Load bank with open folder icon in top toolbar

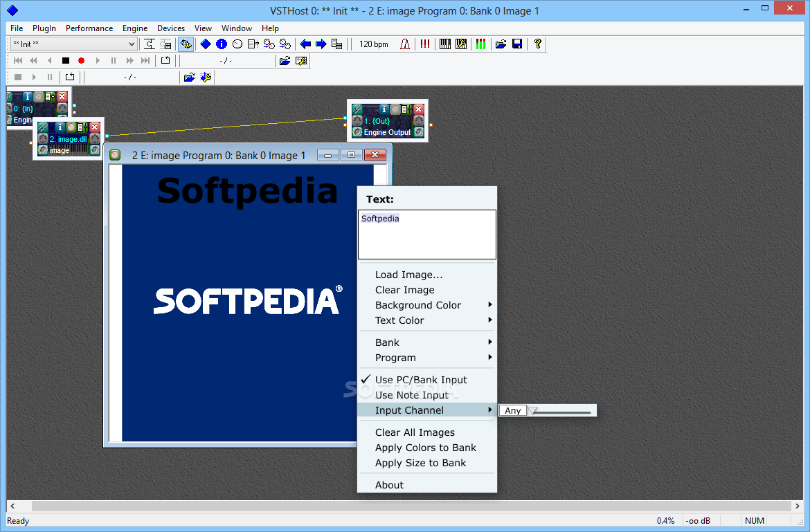pos(501,44)
